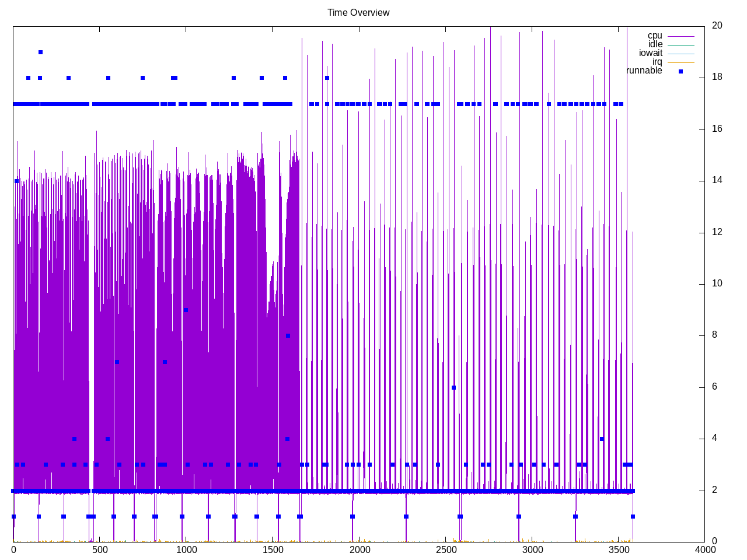The image size is (747, 560).
Task: Click the blue runnable square marker in legend
Action: [680, 71]
